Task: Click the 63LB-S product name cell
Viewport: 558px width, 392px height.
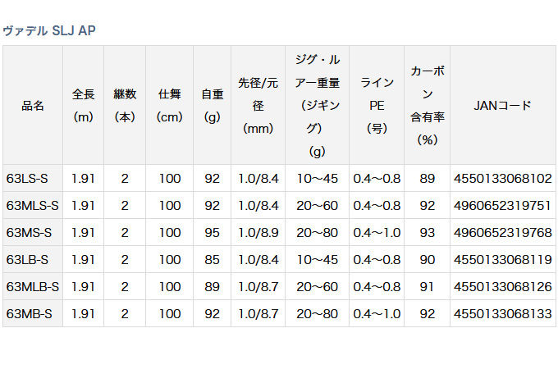Action: (x=27, y=259)
